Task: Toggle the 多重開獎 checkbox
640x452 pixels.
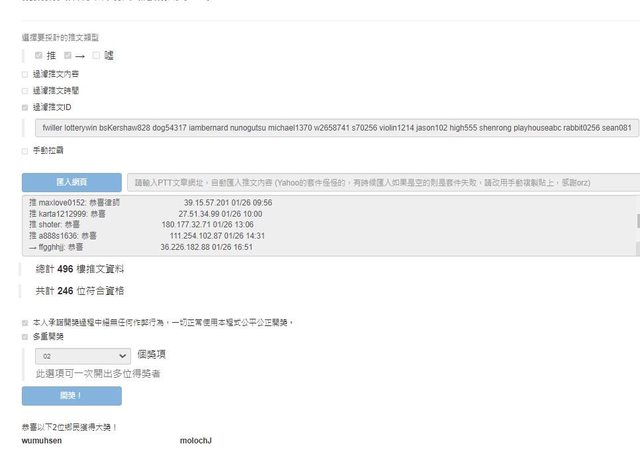Action: [25, 337]
